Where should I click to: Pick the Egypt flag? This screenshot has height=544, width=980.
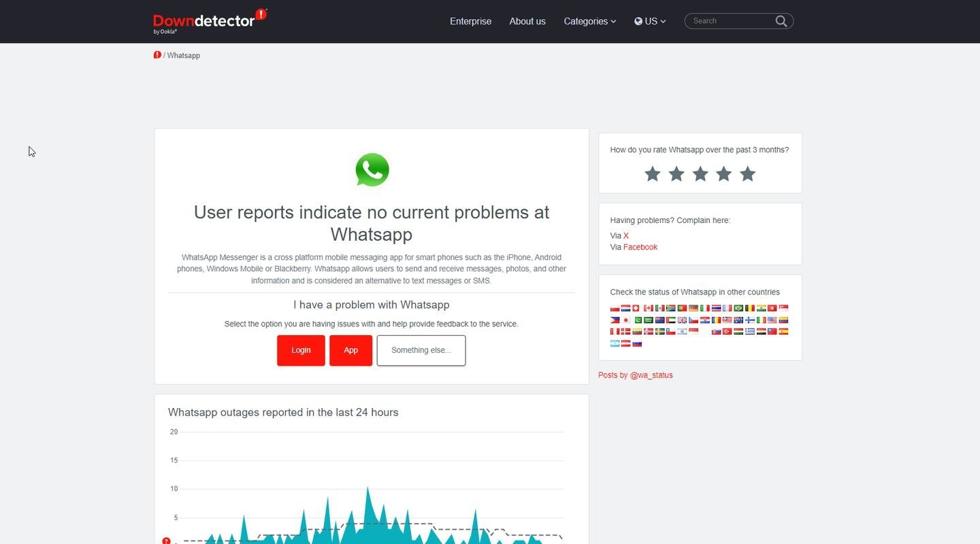[x=762, y=332]
